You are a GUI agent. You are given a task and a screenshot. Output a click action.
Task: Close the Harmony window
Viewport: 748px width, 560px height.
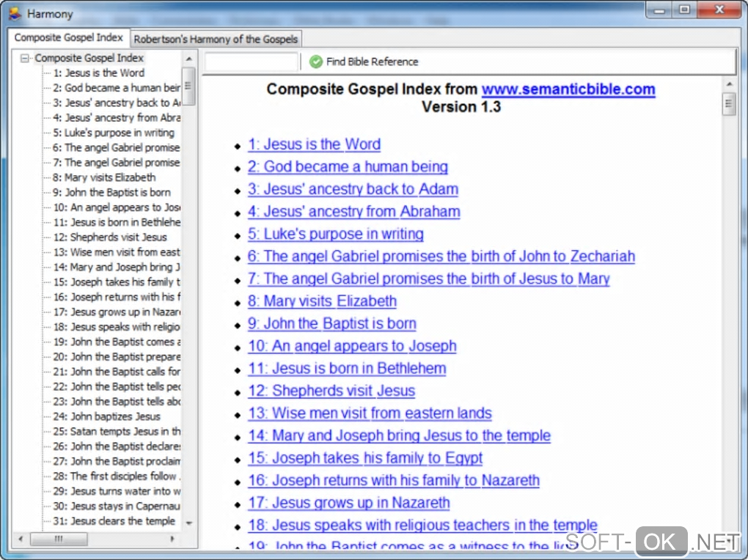719,10
